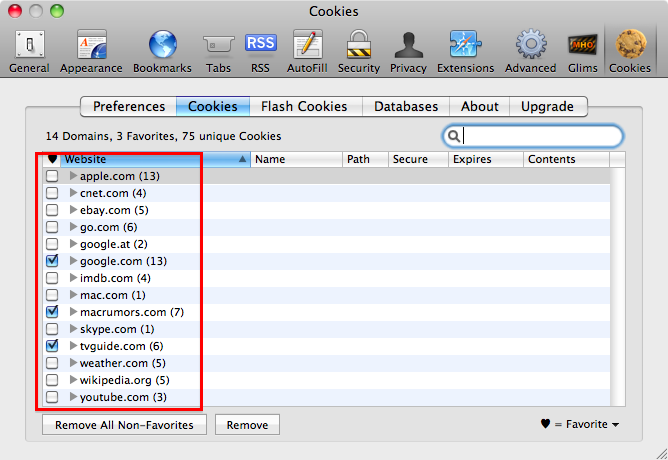The width and height of the screenshot is (668, 460).
Task: Expand the google.com cookie list
Action: 73,261
